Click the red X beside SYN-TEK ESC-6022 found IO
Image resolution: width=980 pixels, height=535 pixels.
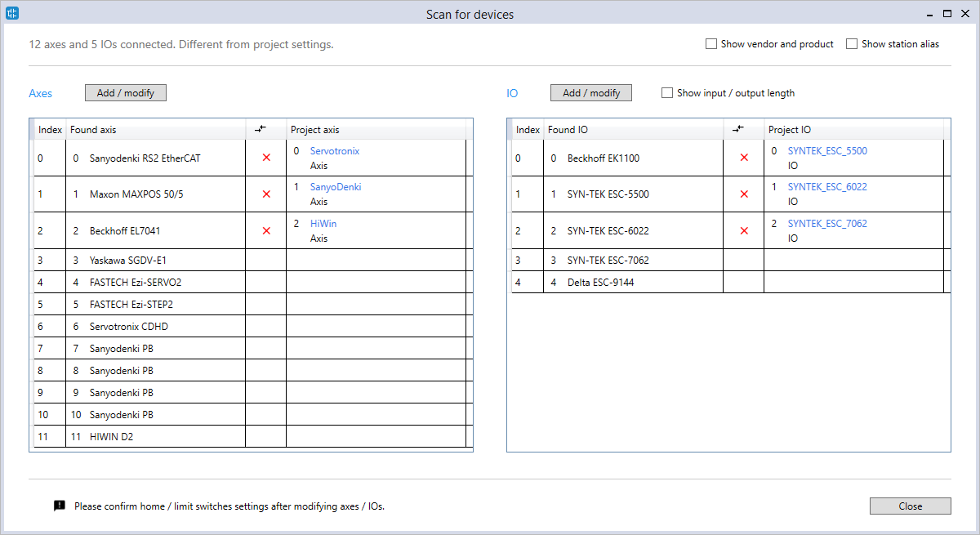(744, 231)
